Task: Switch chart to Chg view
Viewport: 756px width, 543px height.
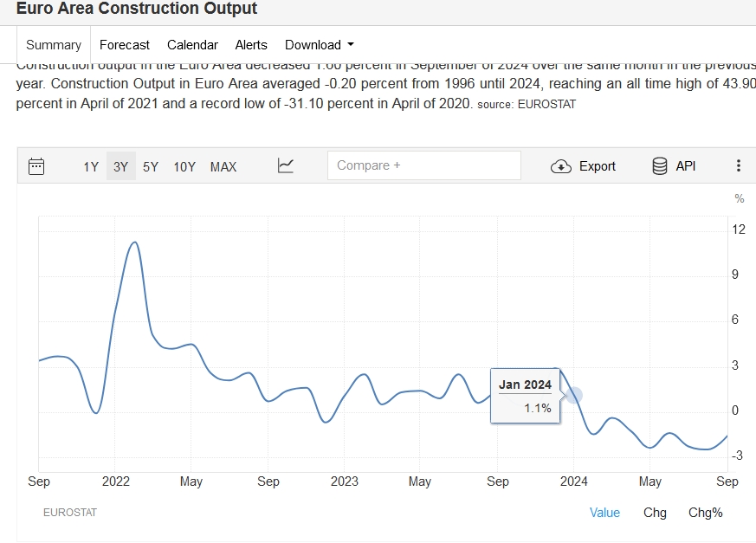Action: [655, 513]
